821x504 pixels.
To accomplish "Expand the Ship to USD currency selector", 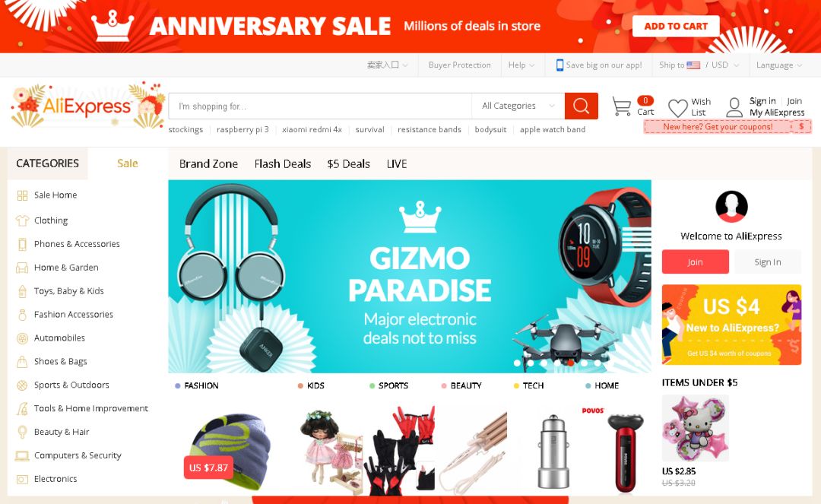I will 699,65.
